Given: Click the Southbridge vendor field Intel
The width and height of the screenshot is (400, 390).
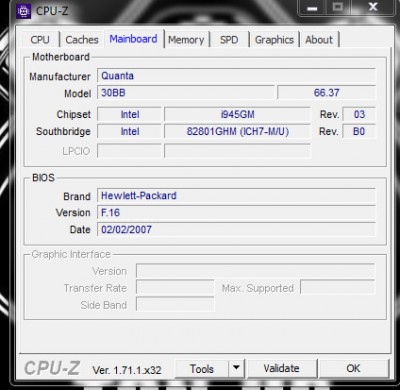Looking at the screenshot, I should [130, 131].
